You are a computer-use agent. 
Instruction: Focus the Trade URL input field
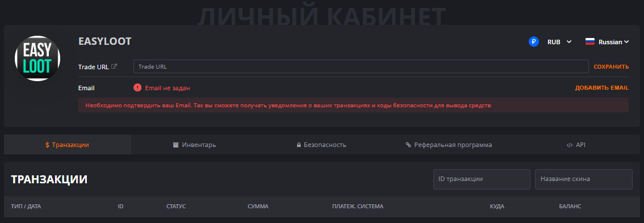coord(361,66)
